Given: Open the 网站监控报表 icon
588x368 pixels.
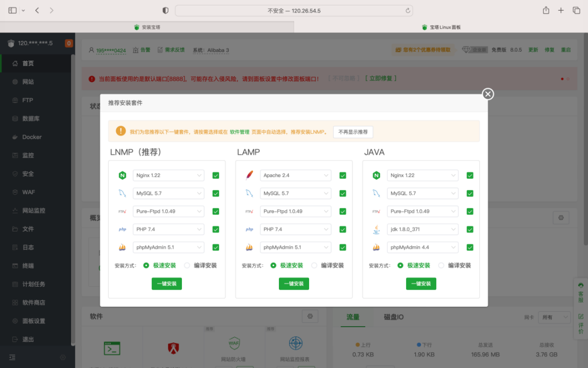Looking at the screenshot, I should [295, 343].
